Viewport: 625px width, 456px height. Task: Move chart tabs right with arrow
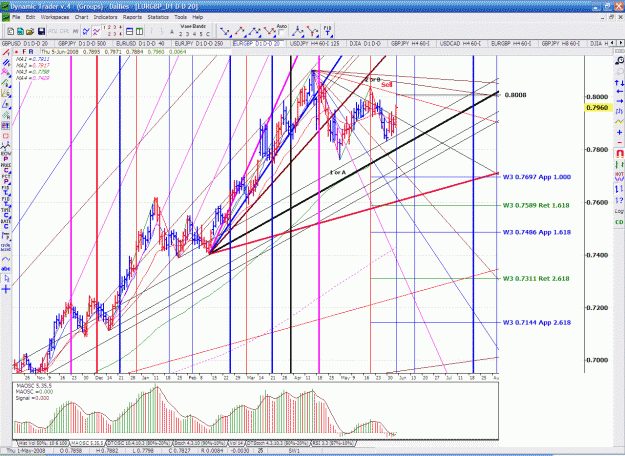[x=621, y=43]
